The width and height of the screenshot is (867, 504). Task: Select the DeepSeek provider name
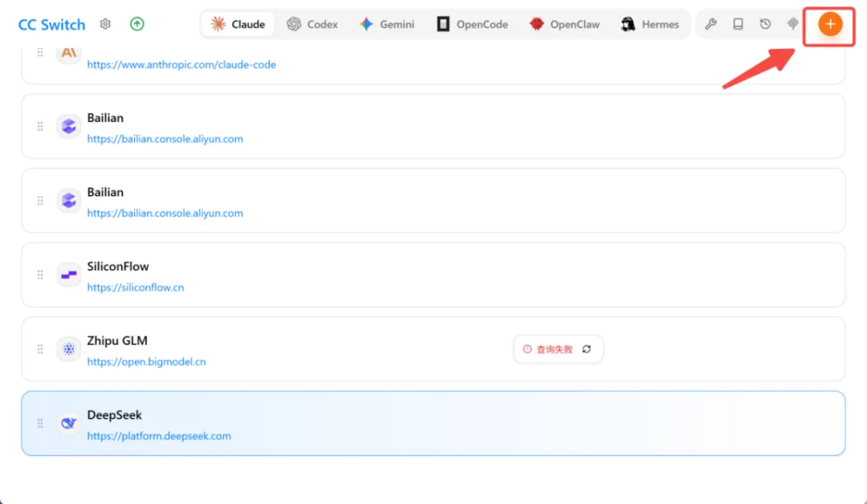click(115, 415)
